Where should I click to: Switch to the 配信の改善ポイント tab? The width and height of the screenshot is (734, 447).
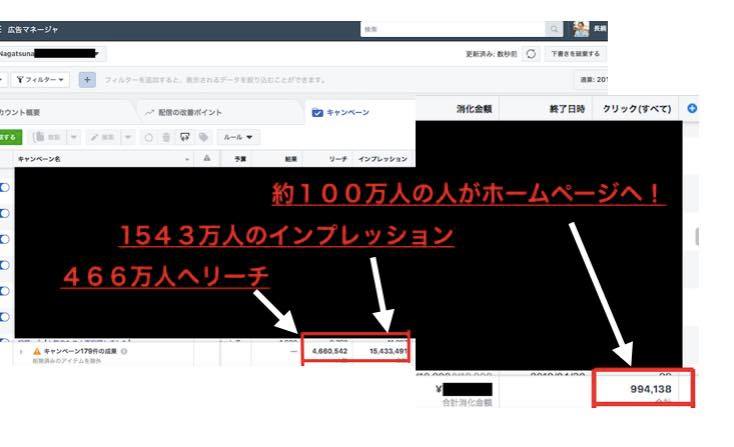pos(192,113)
